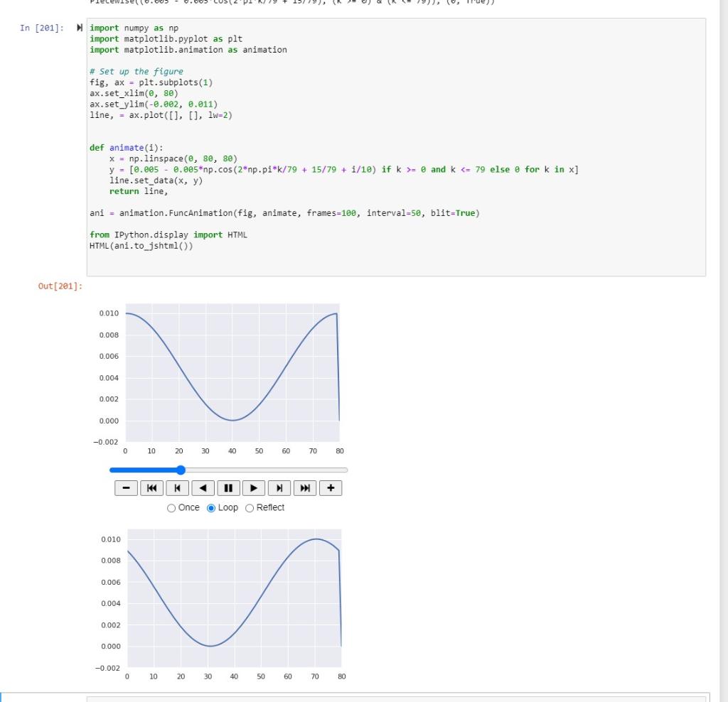Click the 'line.set_data(x, y)' line
Screen dimensions: 728x702
pos(156,180)
